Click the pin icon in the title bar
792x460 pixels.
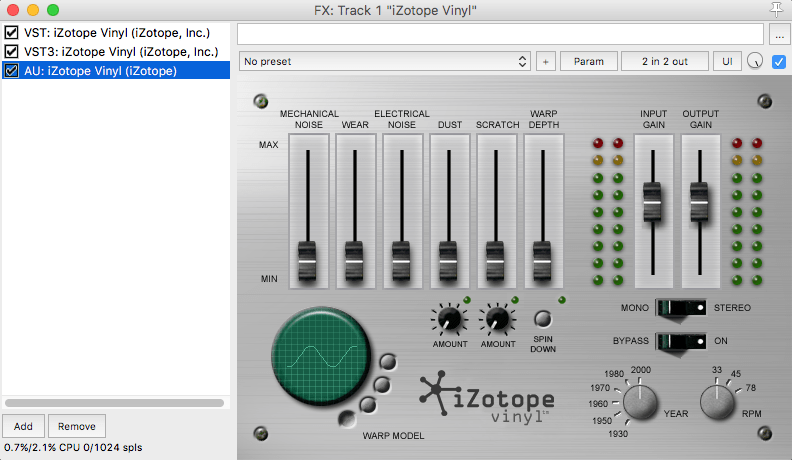(776, 10)
